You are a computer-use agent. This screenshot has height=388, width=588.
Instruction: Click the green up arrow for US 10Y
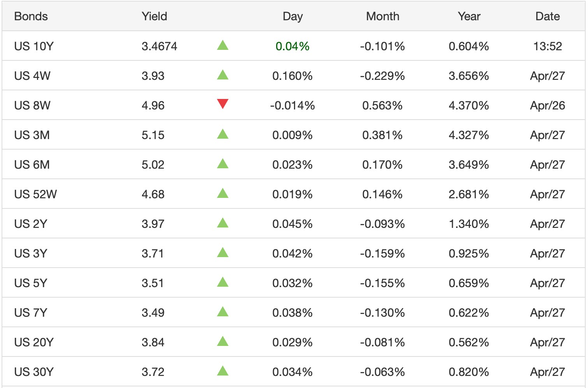pos(222,46)
